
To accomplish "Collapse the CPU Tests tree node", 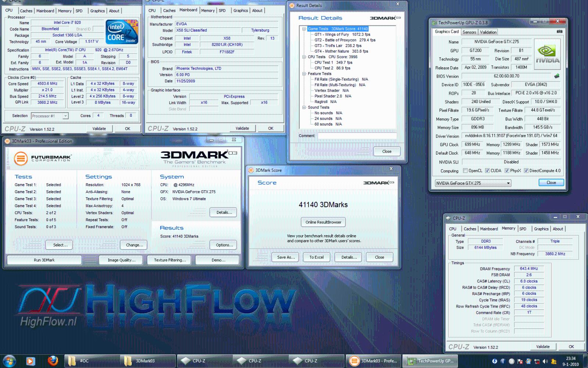I will 304,57.
